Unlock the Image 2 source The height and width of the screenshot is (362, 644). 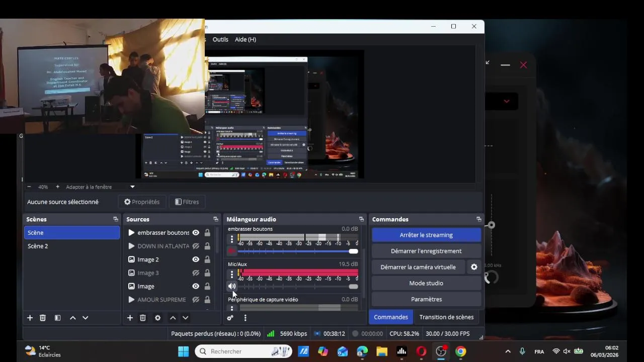(x=207, y=259)
